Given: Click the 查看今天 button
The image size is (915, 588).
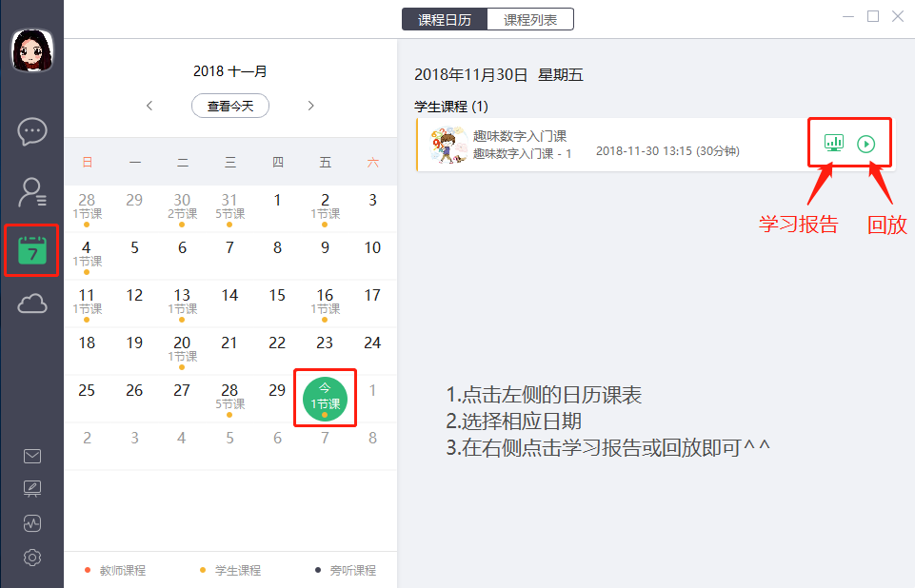Looking at the screenshot, I should 230,106.
